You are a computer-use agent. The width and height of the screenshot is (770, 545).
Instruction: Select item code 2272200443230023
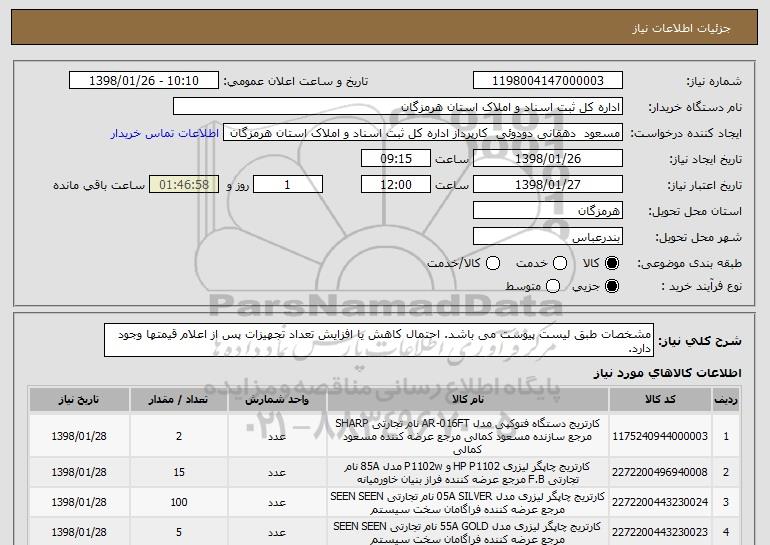[660, 532]
